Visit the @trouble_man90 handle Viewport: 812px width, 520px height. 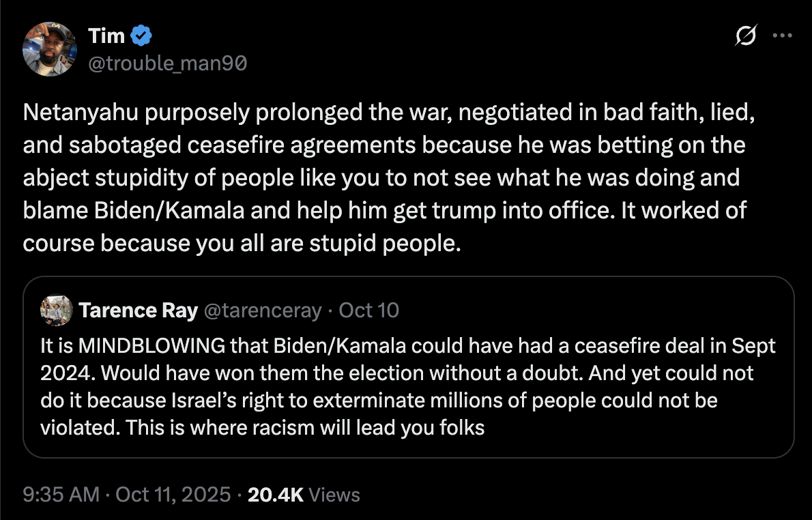click(x=167, y=63)
